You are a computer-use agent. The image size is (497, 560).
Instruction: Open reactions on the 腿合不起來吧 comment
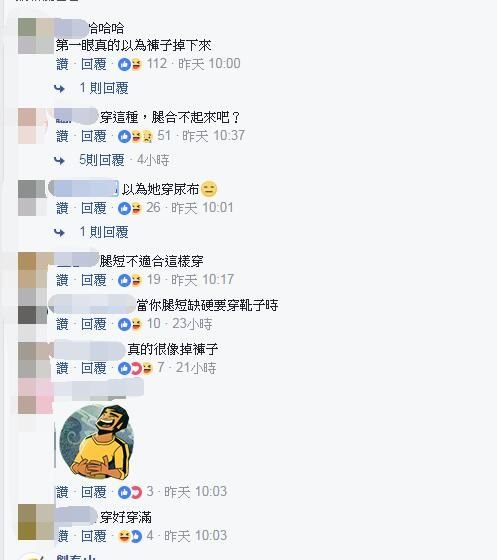(x=136, y=136)
